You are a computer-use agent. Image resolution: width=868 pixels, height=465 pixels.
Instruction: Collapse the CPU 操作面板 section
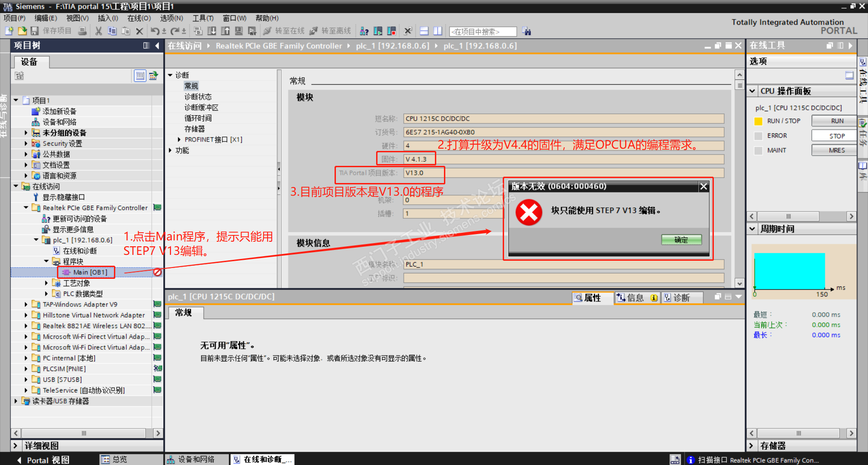(752, 91)
